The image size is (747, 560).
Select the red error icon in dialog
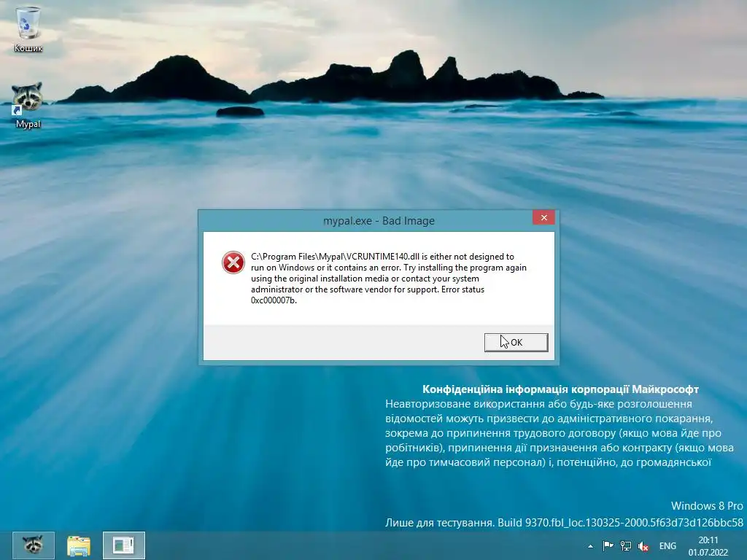pyautogui.click(x=233, y=262)
